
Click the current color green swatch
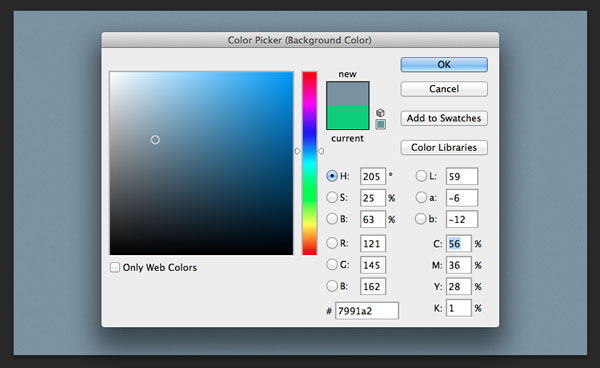click(x=347, y=117)
